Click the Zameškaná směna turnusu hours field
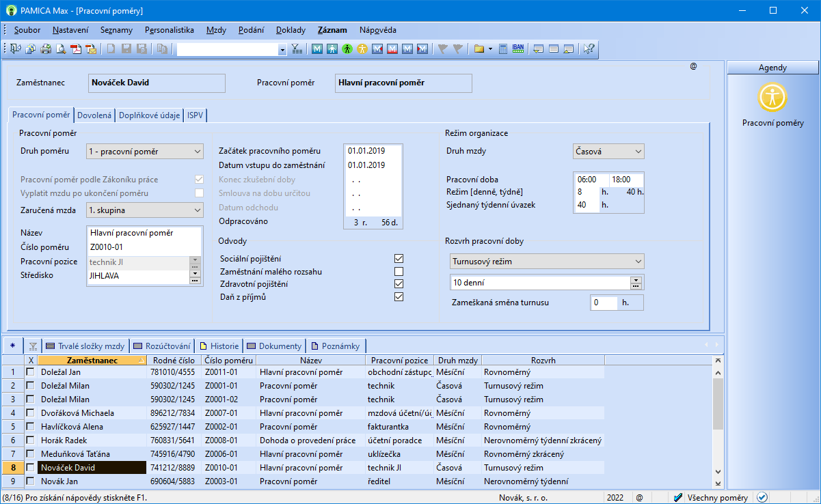Image resolution: width=821 pixels, height=504 pixels. (x=604, y=303)
